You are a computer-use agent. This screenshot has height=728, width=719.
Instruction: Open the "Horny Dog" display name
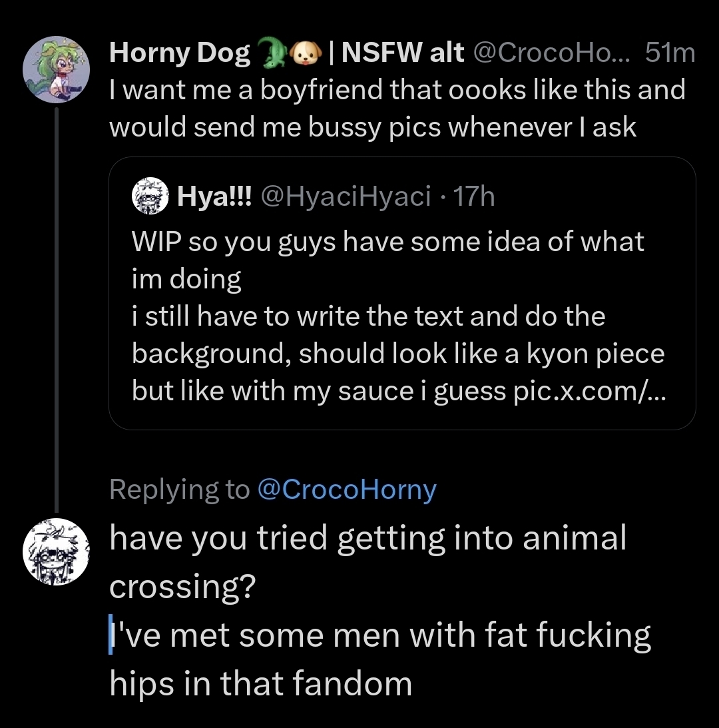(x=179, y=53)
